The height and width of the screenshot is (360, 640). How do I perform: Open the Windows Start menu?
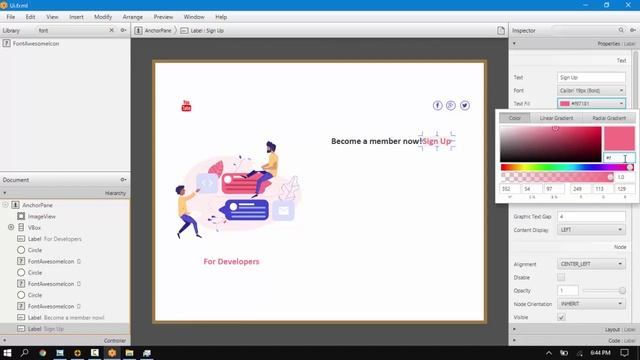click(7, 353)
